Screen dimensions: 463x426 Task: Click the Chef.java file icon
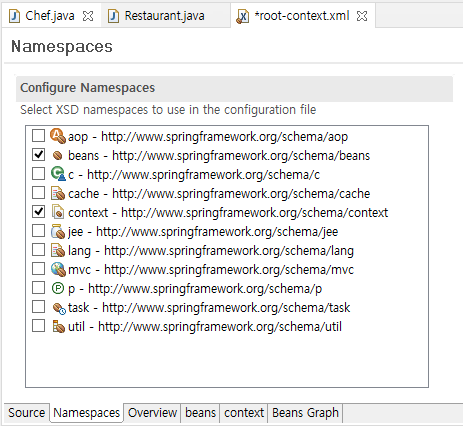click(x=14, y=16)
